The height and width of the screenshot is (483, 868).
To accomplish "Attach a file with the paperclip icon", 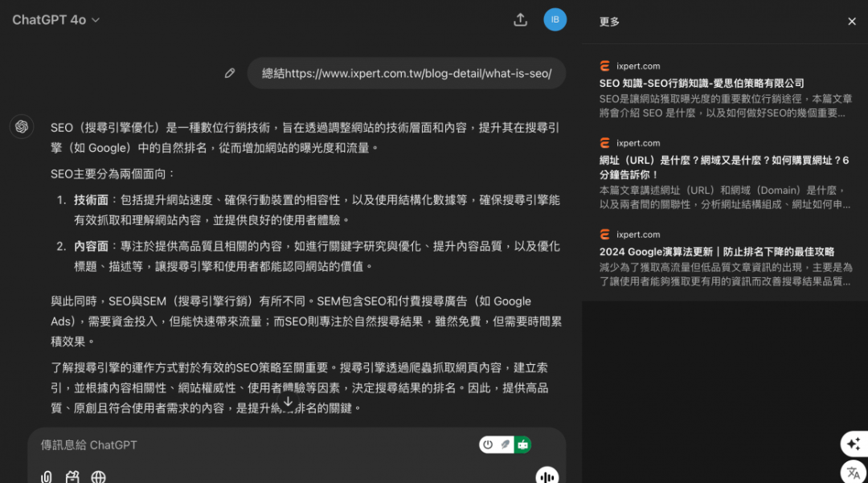I will (47, 477).
